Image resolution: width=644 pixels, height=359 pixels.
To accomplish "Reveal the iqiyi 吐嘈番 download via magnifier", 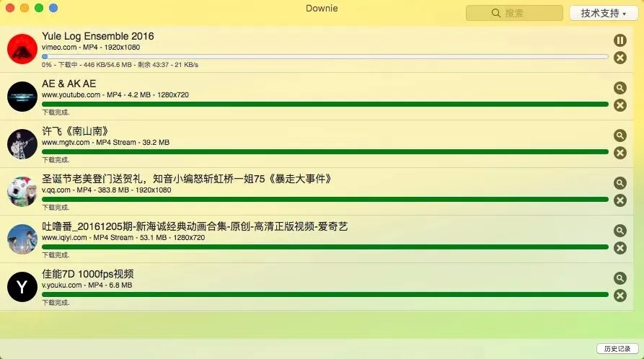I will pos(619,231).
